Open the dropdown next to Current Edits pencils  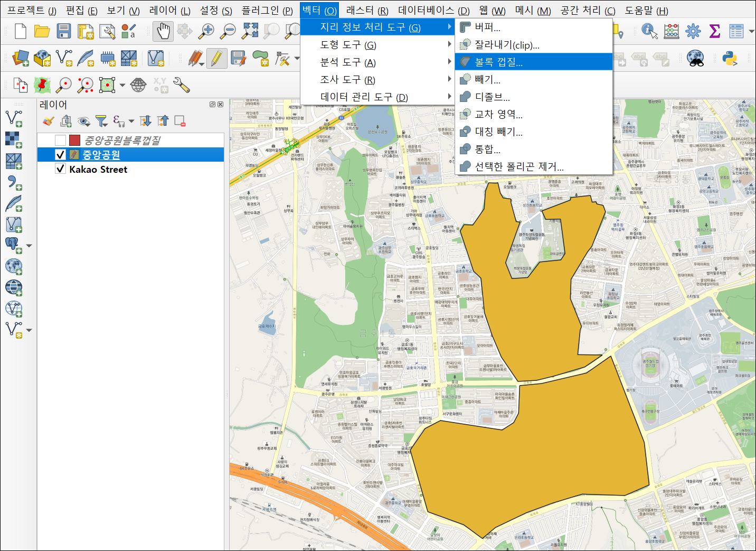pos(202,64)
